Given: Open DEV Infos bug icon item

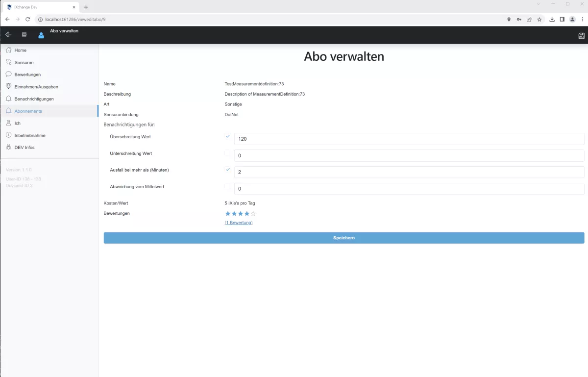Looking at the screenshot, I should coord(24,148).
